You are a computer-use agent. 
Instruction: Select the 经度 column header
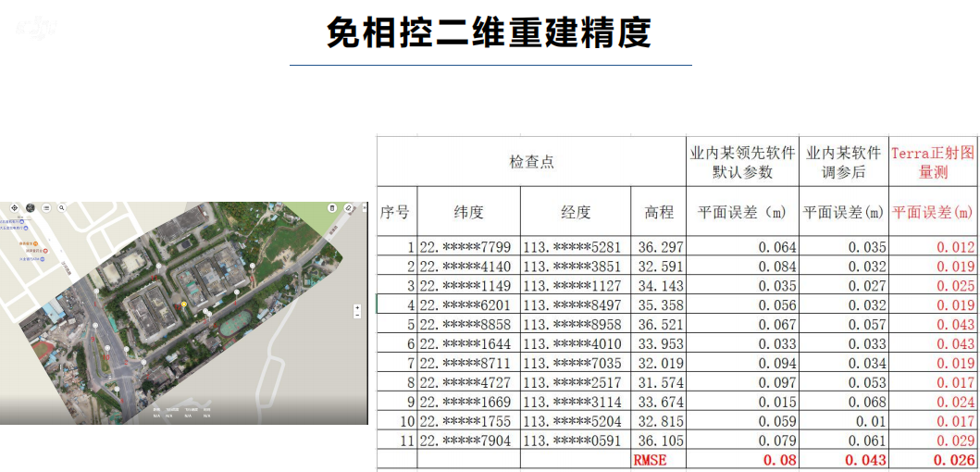pyautogui.click(x=576, y=211)
